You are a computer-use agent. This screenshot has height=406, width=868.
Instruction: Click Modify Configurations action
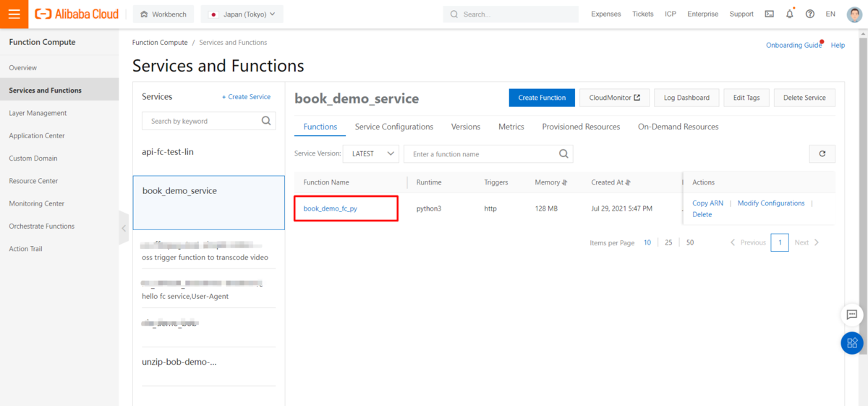pyautogui.click(x=771, y=203)
